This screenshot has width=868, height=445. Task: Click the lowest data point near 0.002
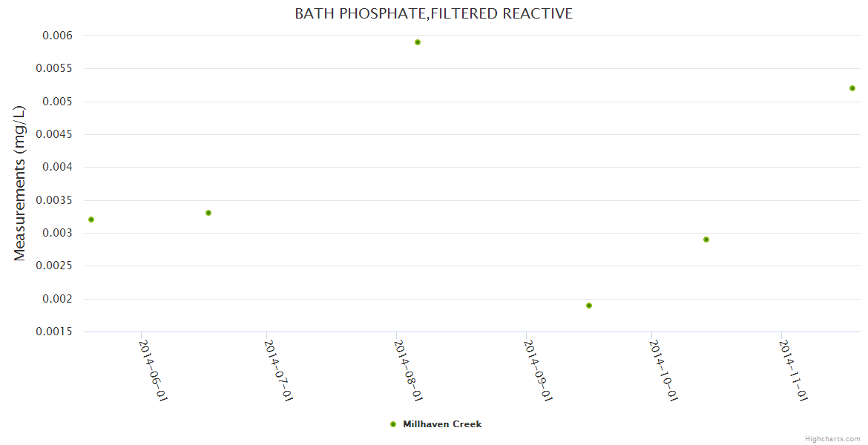589,306
